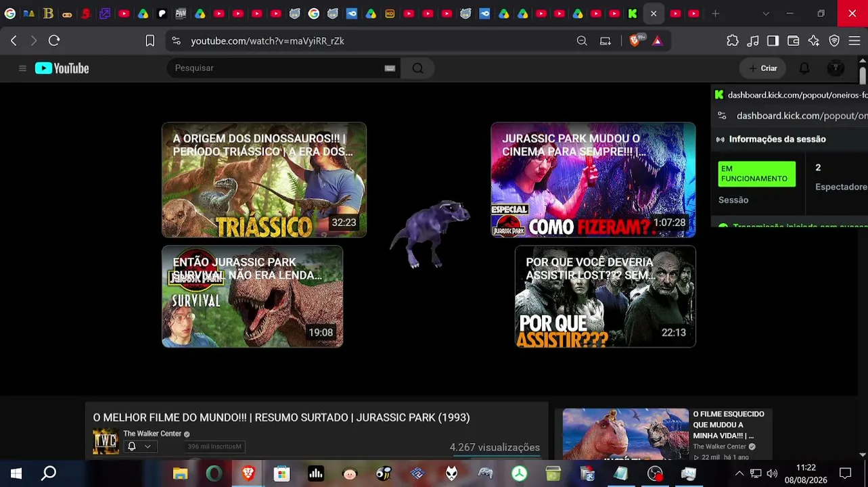This screenshot has width=868, height=487.
Task: Click the Criar button
Action: click(x=762, y=68)
